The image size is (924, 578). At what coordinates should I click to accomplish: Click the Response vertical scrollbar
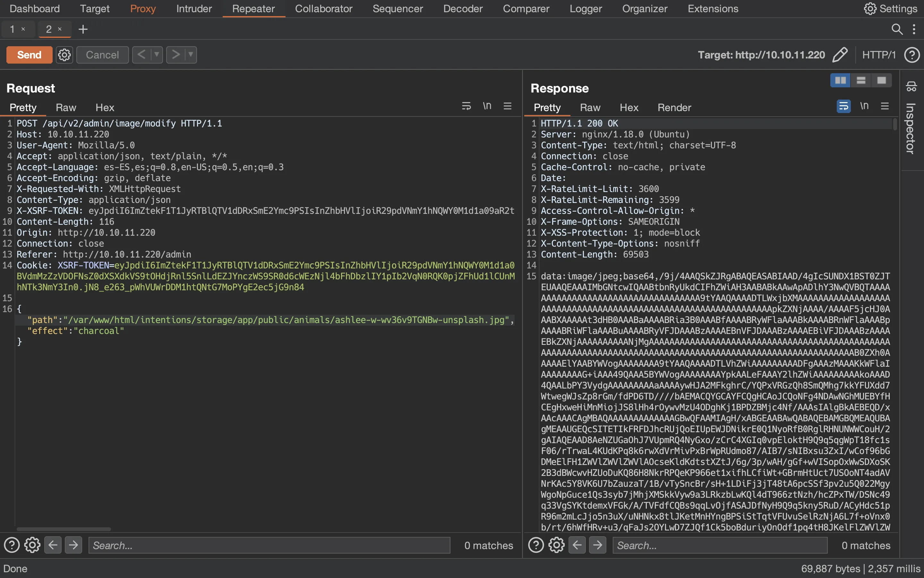tap(894, 124)
